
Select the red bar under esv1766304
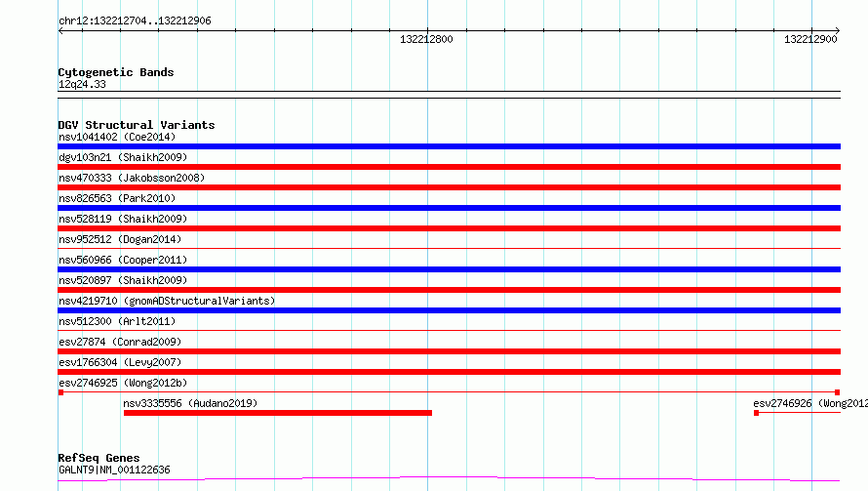click(449, 372)
